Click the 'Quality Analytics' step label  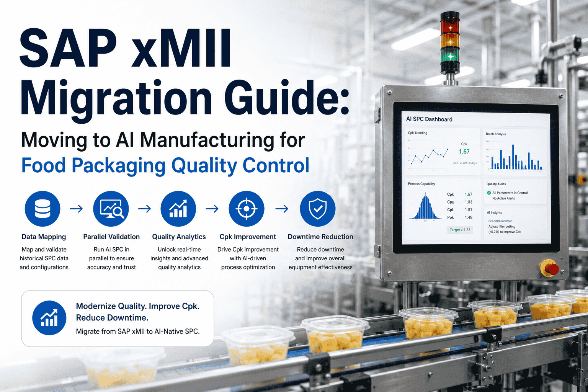(179, 237)
